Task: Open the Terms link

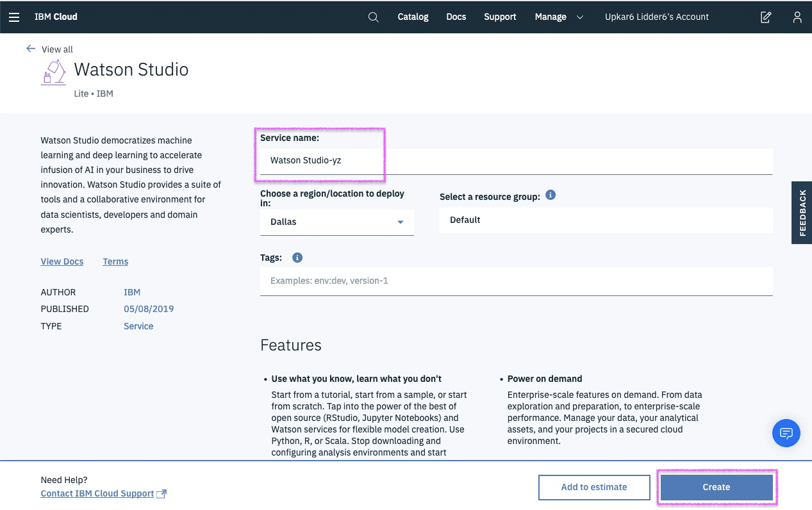Action: (115, 261)
